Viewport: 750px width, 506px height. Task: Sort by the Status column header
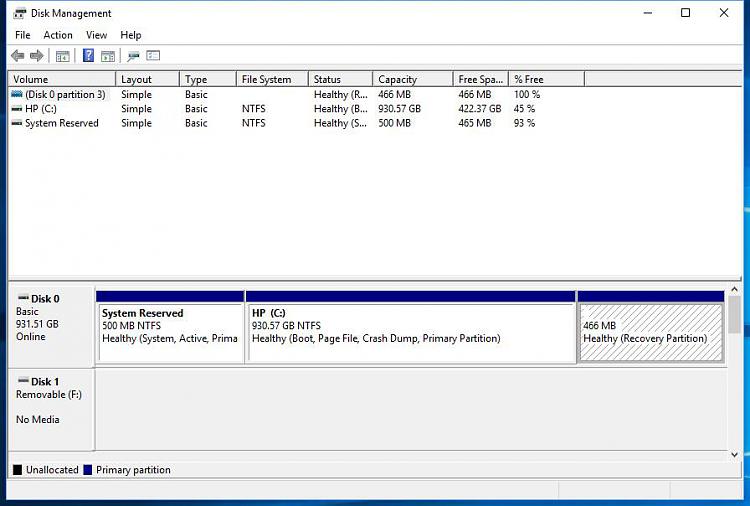(341, 79)
